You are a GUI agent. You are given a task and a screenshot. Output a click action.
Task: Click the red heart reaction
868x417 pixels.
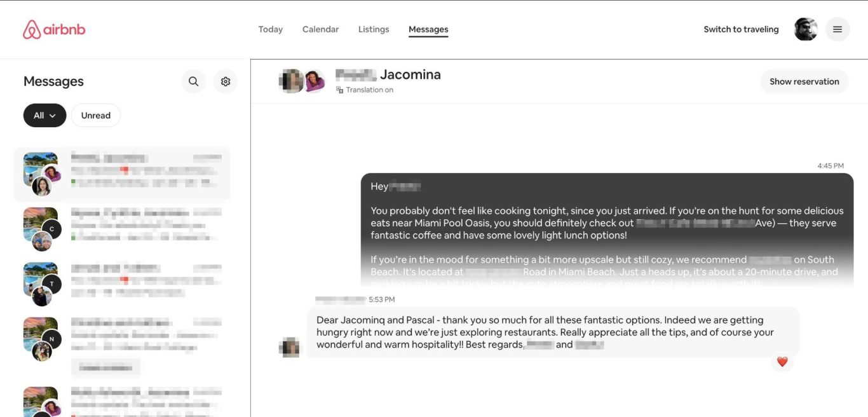782,362
